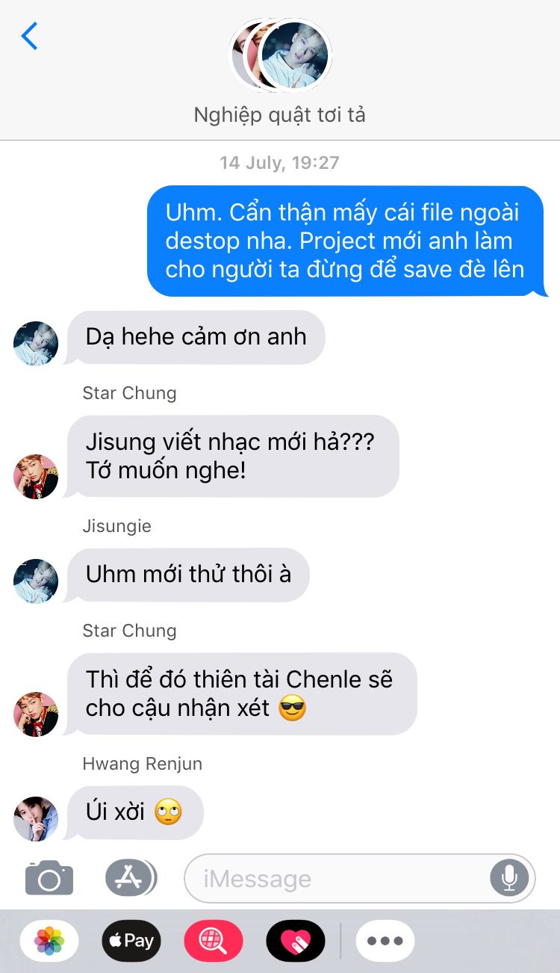Image resolution: width=560 pixels, height=973 pixels.
Task: Open the pink globe image search app
Action: click(x=214, y=940)
